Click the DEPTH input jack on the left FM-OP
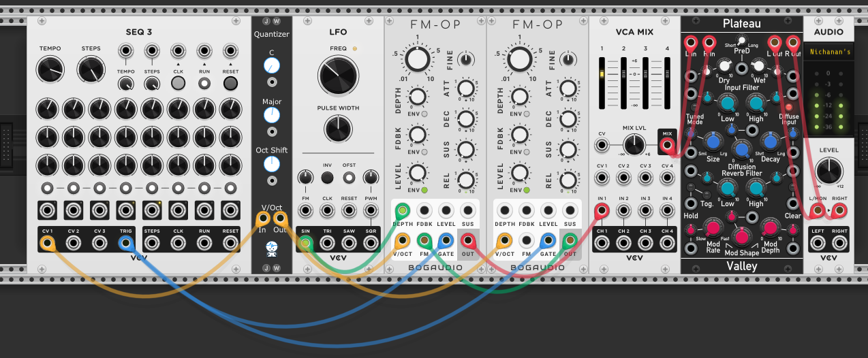 point(403,210)
